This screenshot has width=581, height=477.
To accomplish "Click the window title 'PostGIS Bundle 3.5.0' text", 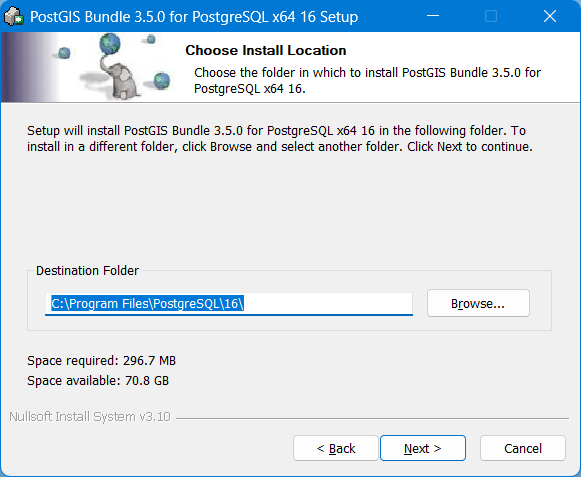I will tap(194, 17).
